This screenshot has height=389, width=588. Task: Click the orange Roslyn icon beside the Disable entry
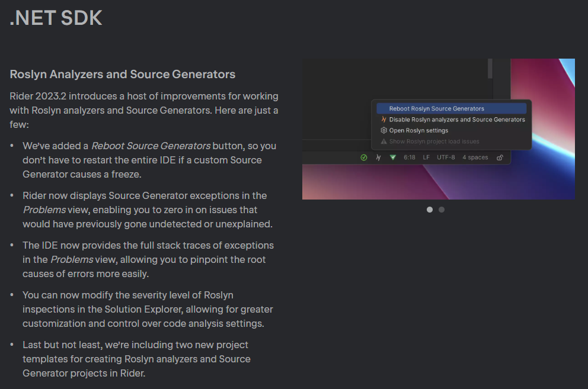[x=384, y=120]
